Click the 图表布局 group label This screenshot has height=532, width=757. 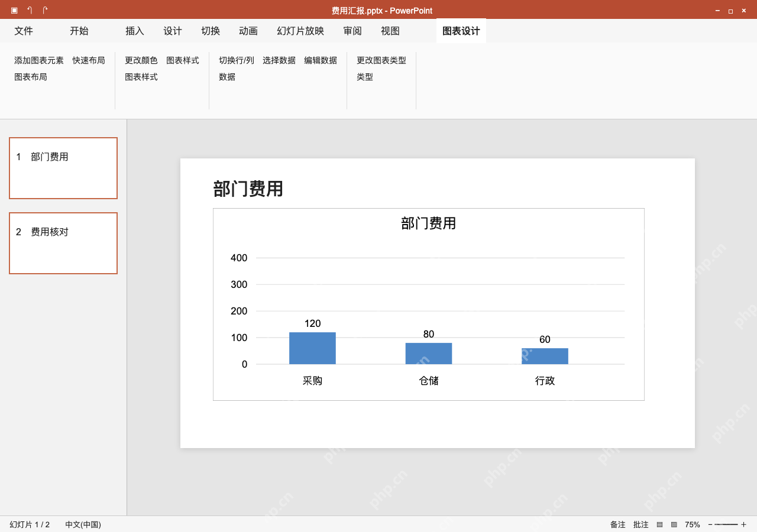[x=31, y=77]
